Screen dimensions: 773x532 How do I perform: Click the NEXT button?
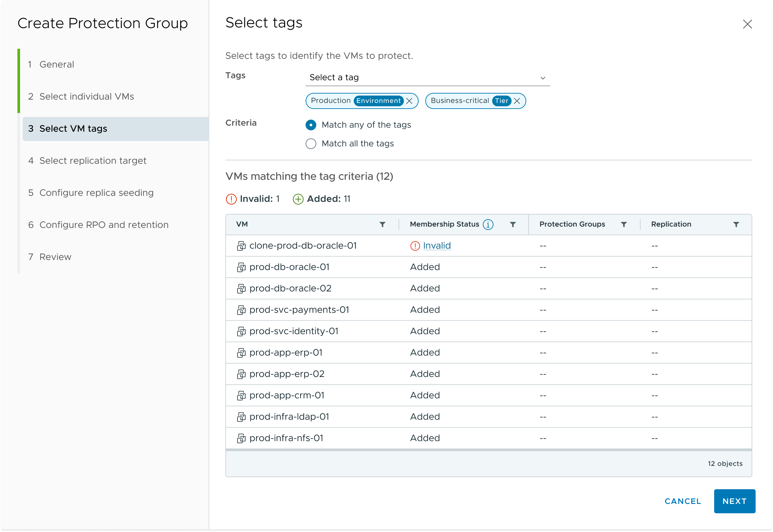[734, 501]
